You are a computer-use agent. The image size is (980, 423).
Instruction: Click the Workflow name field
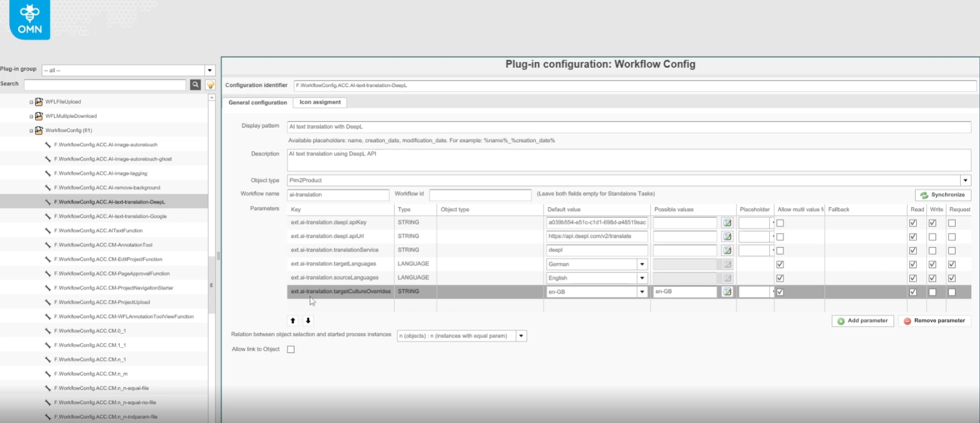[x=338, y=195]
